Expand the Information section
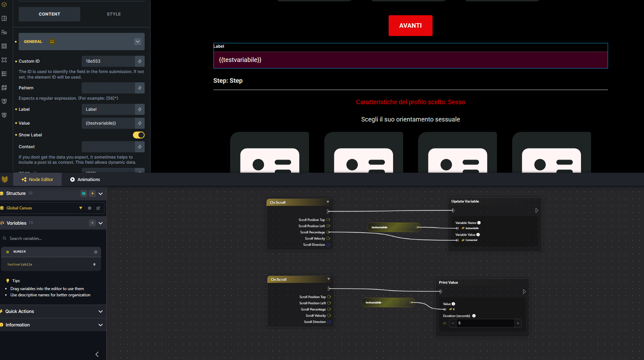 (x=100, y=325)
